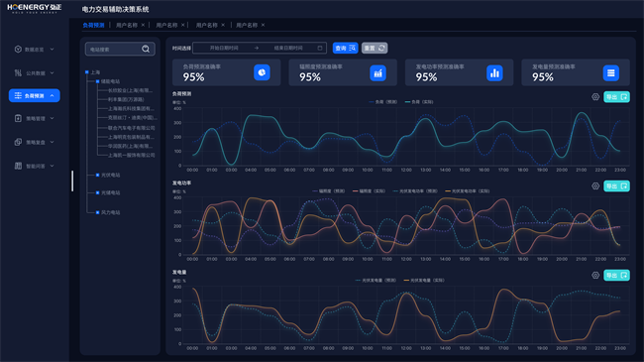
Task: Click the bar chart icon on 发电功率预测准确率 card
Action: [494, 72]
